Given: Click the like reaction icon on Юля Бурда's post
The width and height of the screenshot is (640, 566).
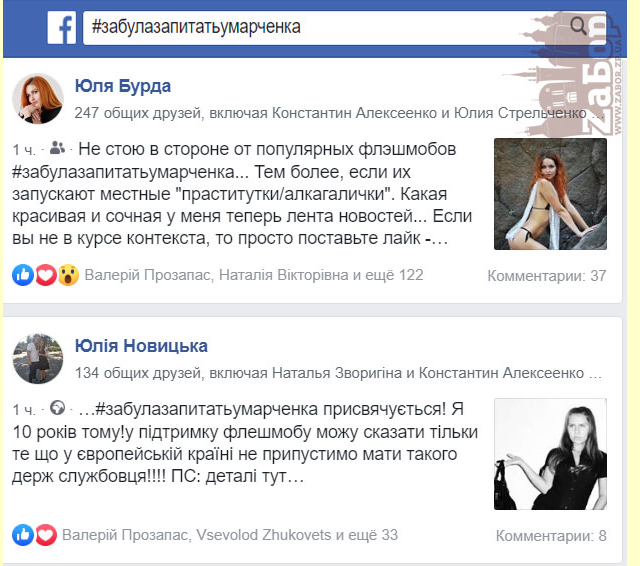Looking at the screenshot, I should [23, 275].
